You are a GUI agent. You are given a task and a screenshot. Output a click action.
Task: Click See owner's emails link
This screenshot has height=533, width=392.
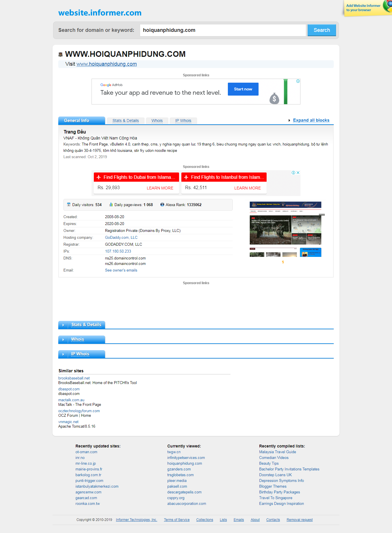[121, 270]
